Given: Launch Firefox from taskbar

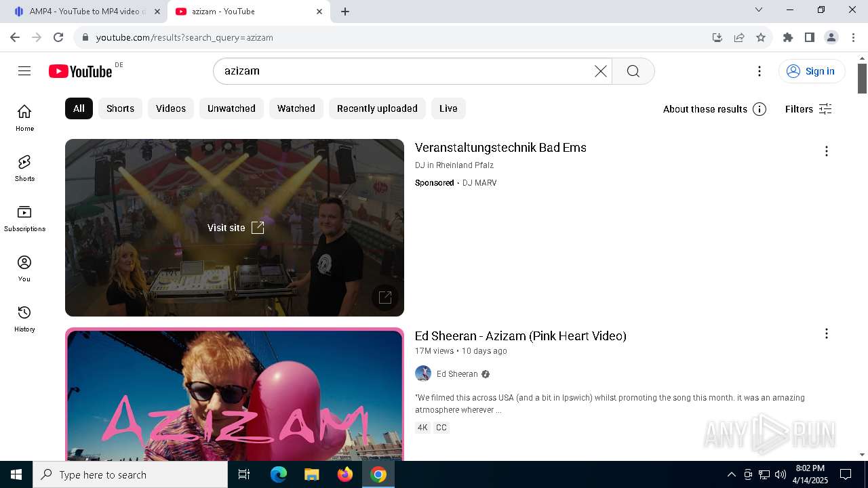Looking at the screenshot, I should coord(345,474).
